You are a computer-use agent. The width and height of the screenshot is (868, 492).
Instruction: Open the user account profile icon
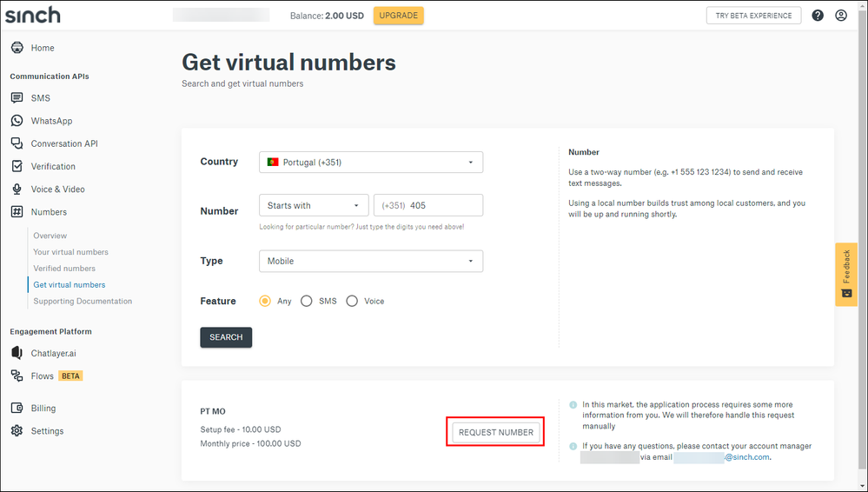841,16
